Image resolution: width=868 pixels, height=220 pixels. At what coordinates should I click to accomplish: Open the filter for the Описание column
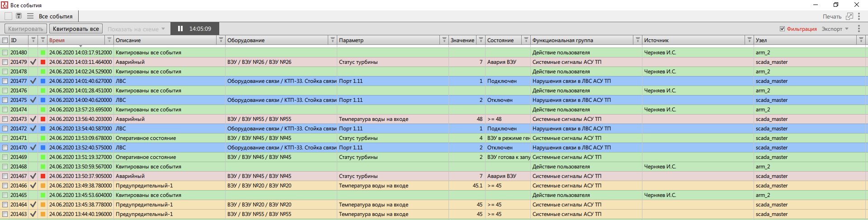(x=221, y=40)
